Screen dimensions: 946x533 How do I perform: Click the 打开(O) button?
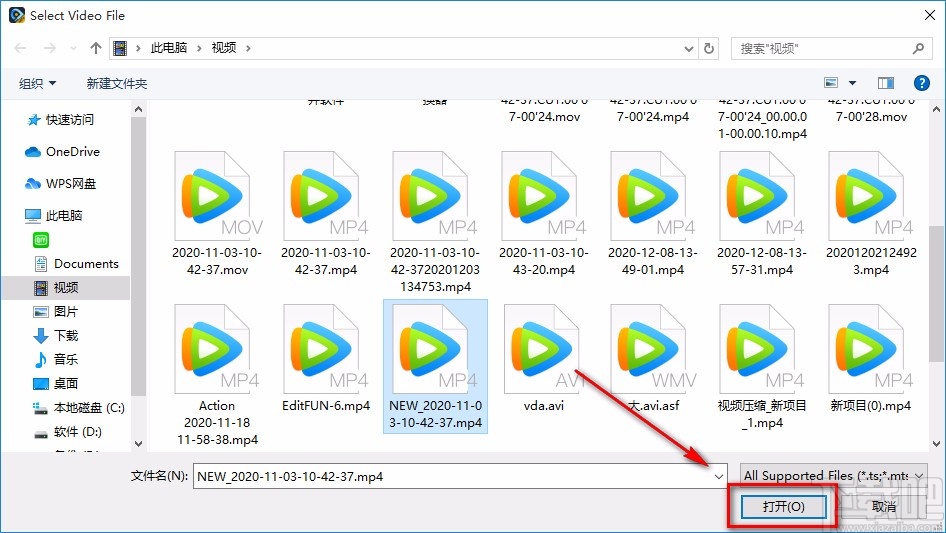click(783, 506)
